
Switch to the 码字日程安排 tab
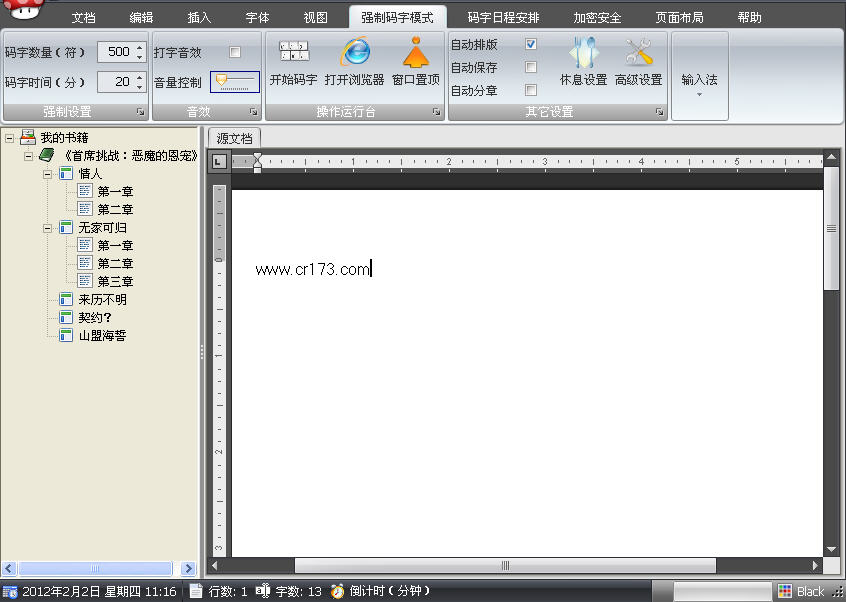503,17
